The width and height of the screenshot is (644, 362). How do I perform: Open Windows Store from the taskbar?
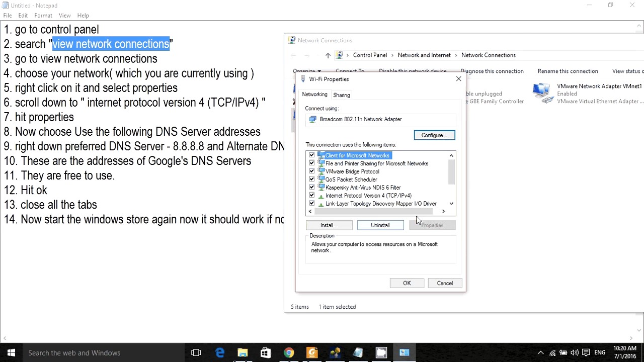coord(266,352)
